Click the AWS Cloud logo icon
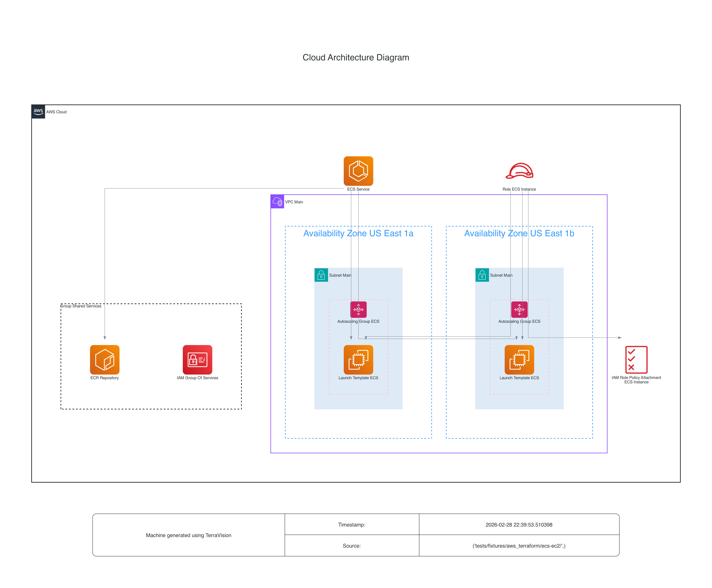Screen dimensions: 712x588 (38, 112)
